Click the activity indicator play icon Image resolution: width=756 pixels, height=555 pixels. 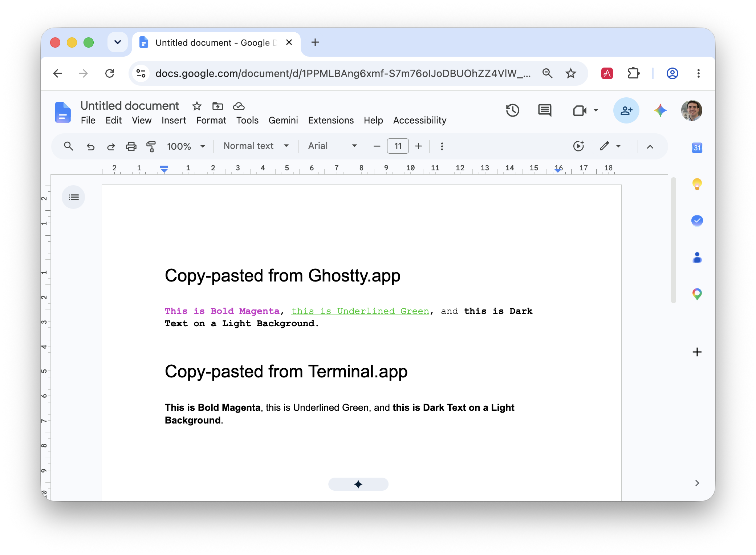click(578, 146)
